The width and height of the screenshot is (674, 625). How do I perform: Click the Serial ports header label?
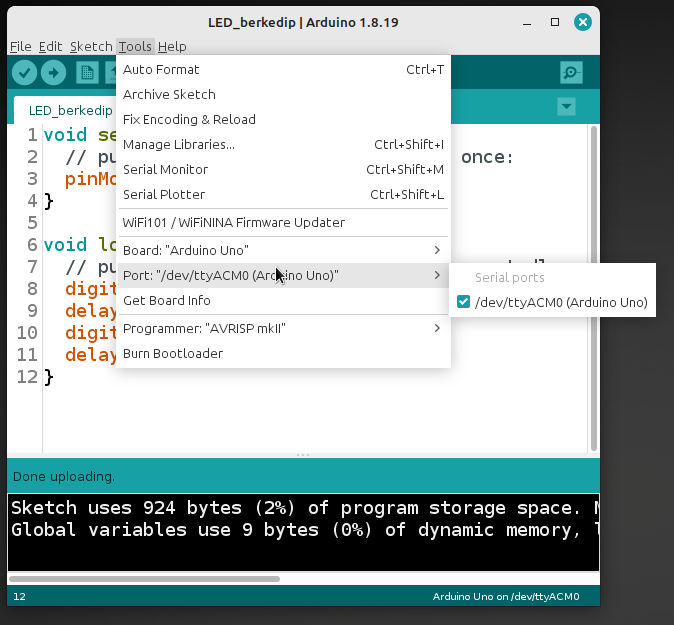tap(510, 278)
